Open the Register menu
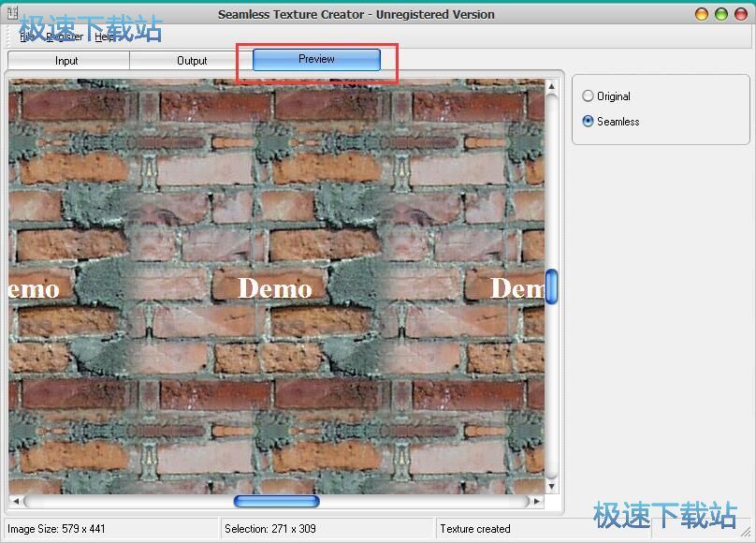This screenshot has width=756, height=543. pos(65,37)
